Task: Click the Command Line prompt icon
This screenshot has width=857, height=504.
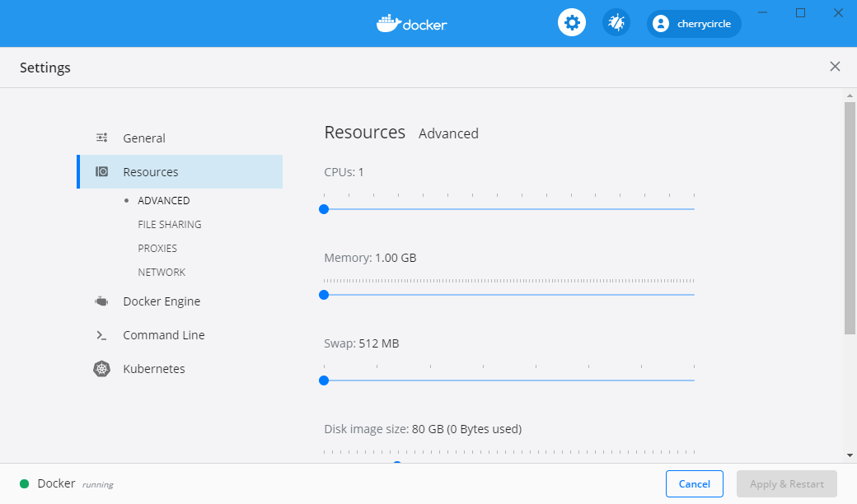Action: (101, 335)
